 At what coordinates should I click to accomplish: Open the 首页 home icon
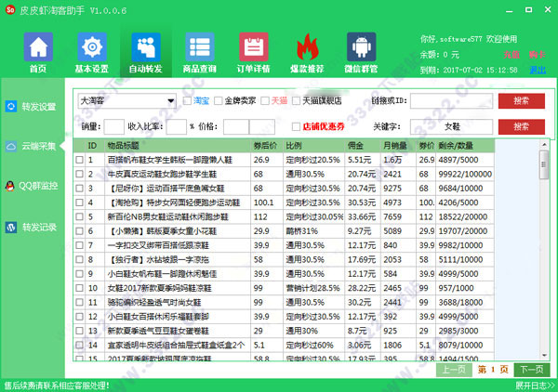pos(38,46)
